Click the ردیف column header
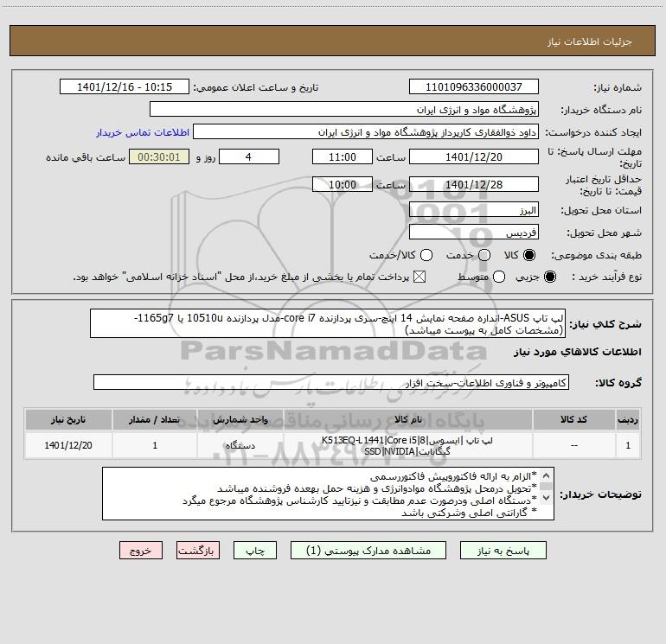 pyautogui.click(x=628, y=420)
